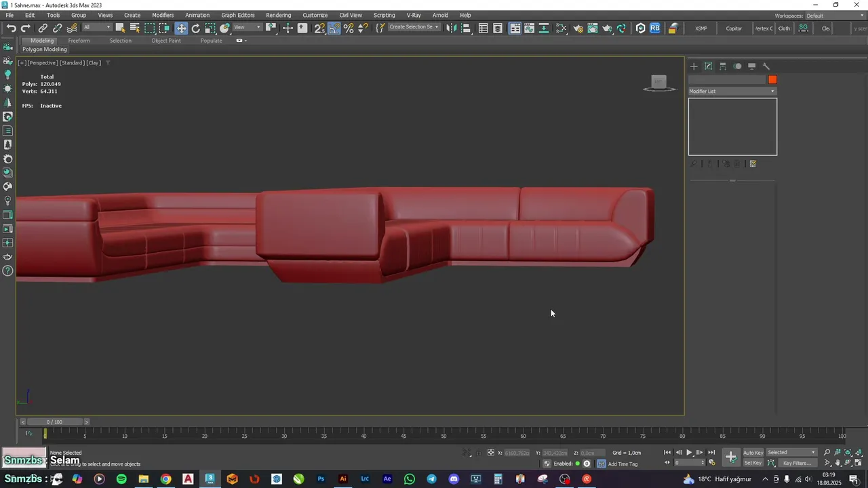868x488 pixels.
Task: Click the Add Time Tag label
Action: pyautogui.click(x=623, y=464)
